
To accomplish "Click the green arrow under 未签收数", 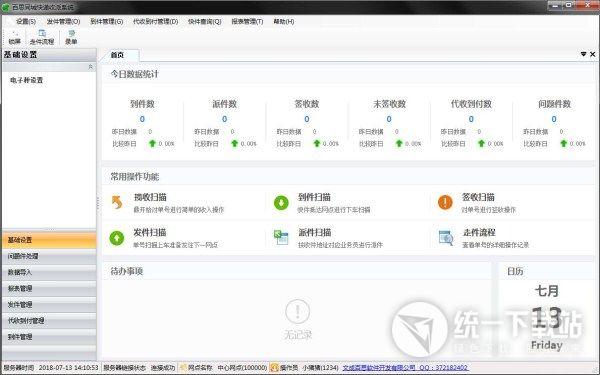I will pyautogui.click(x=399, y=143).
